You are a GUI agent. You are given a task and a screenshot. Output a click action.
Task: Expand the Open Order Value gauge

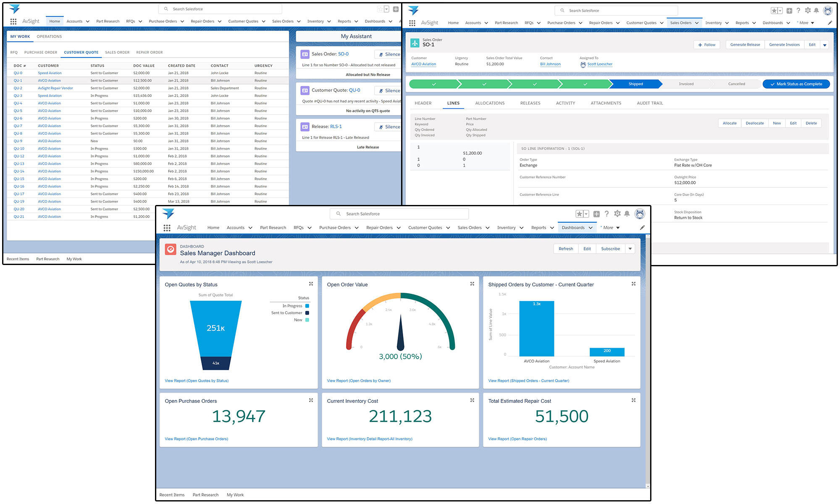point(472,284)
